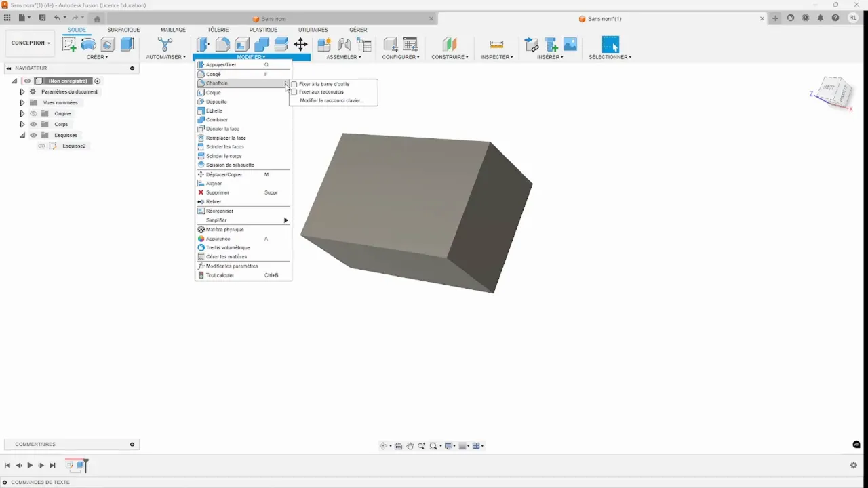Collapse the Esquisses tree node
Screen dimensions: 868x488
pyautogui.click(x=22, y=135)
